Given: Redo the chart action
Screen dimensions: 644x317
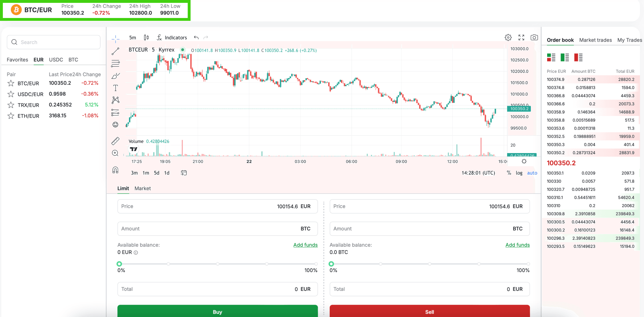Looking at the screenshot, I should tap(206, 37).
